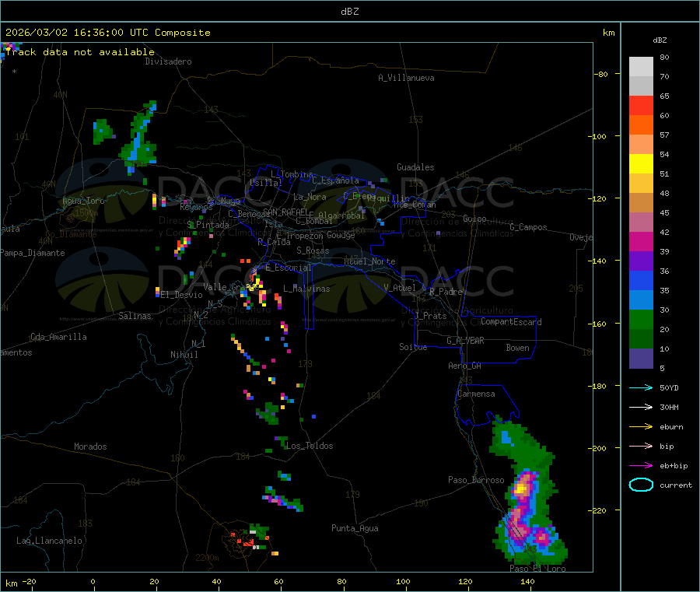The image size is (700, 592).
Task: Pick the purple 36-39 dBZ color band
Action: (641, 261)
